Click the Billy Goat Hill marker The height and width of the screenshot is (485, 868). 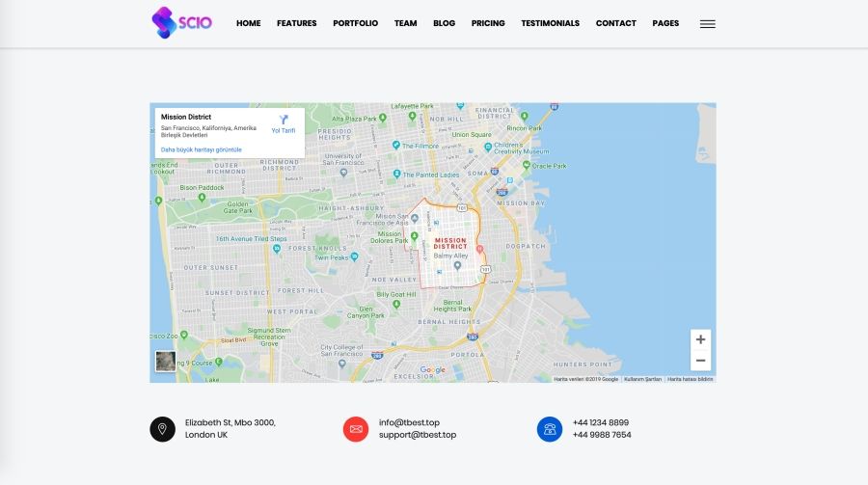click(x=396, y=304)
